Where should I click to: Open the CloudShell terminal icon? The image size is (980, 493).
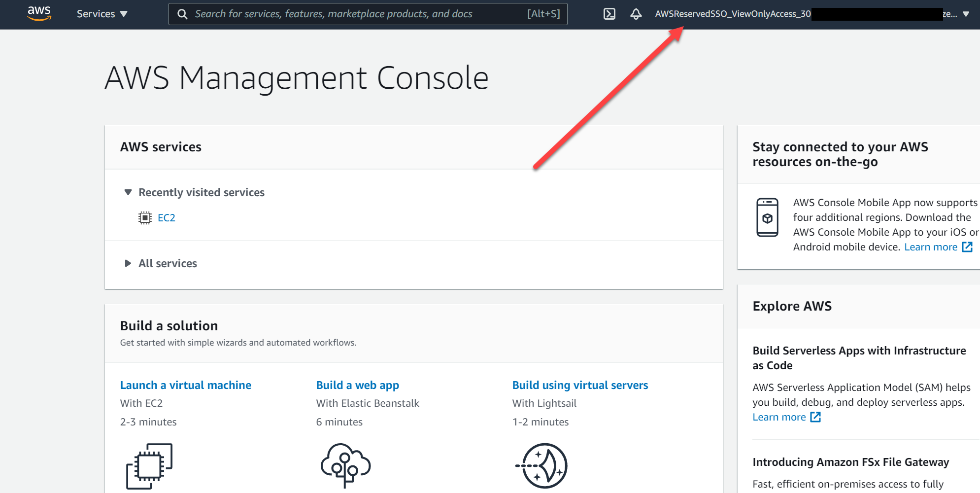tap(609, 14)
